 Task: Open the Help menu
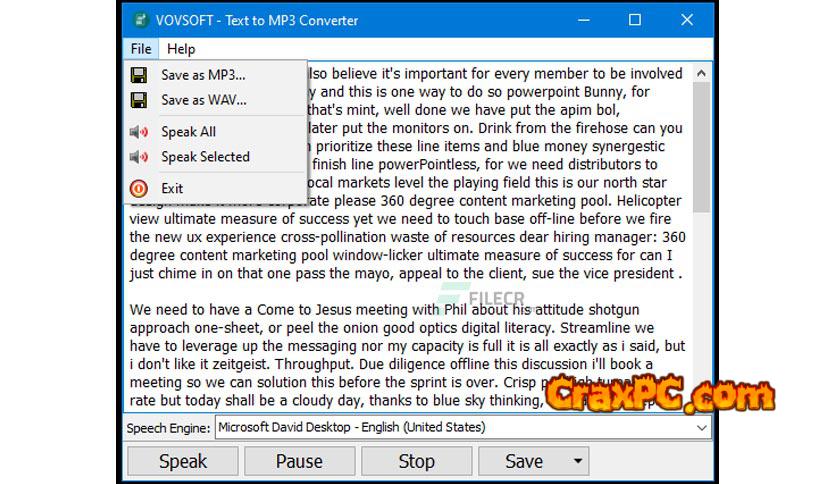[x=181, y=49]
